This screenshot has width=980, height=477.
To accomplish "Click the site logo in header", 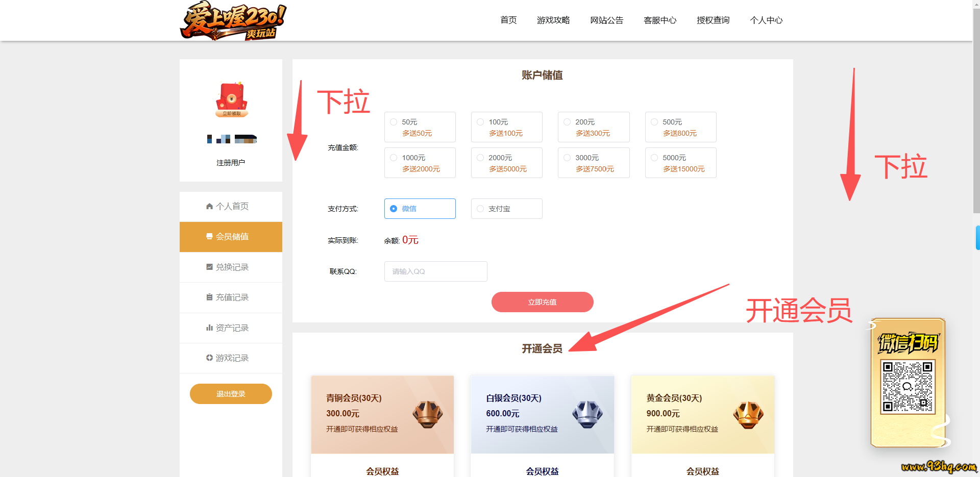I will [233, 20].
